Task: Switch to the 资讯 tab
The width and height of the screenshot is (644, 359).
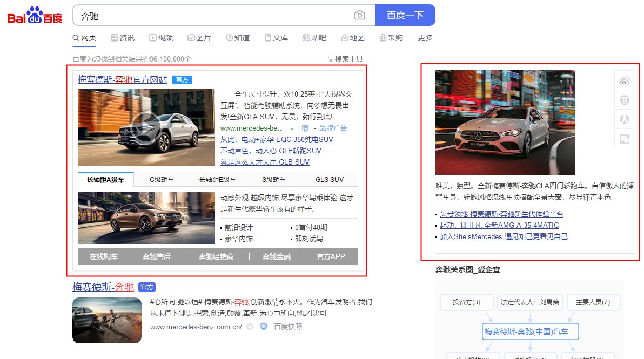Action: [x=123, y=38]
